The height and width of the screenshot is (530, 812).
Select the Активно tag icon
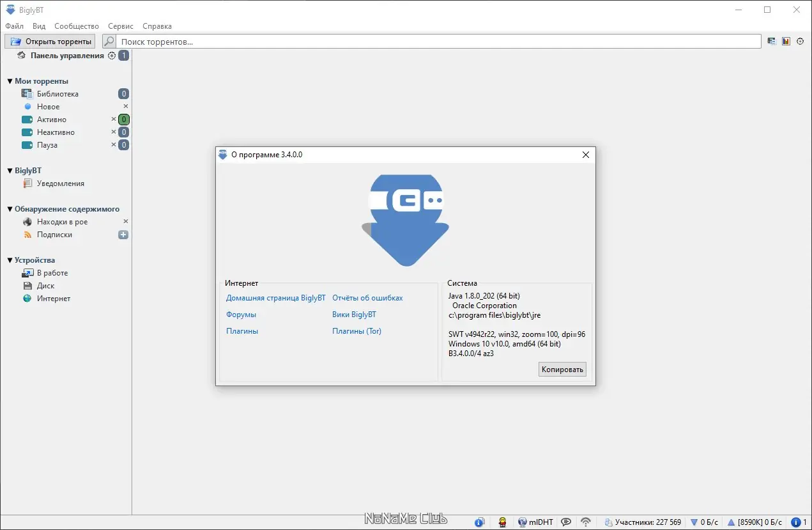27,120
